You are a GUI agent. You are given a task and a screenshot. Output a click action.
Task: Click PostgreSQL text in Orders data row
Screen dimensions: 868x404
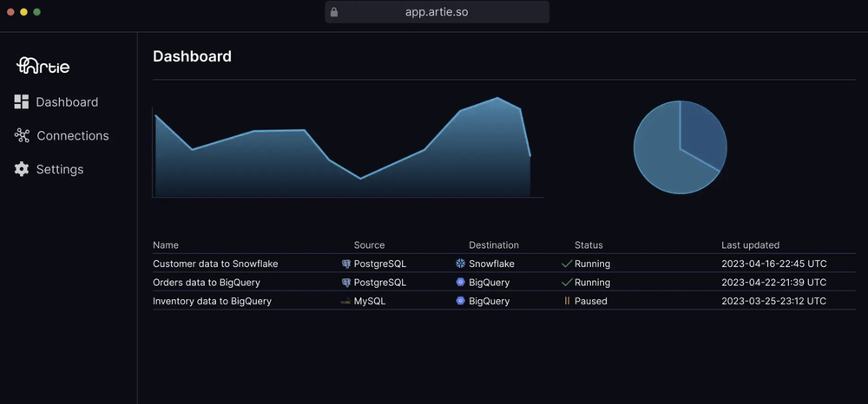tap(380, 283)
